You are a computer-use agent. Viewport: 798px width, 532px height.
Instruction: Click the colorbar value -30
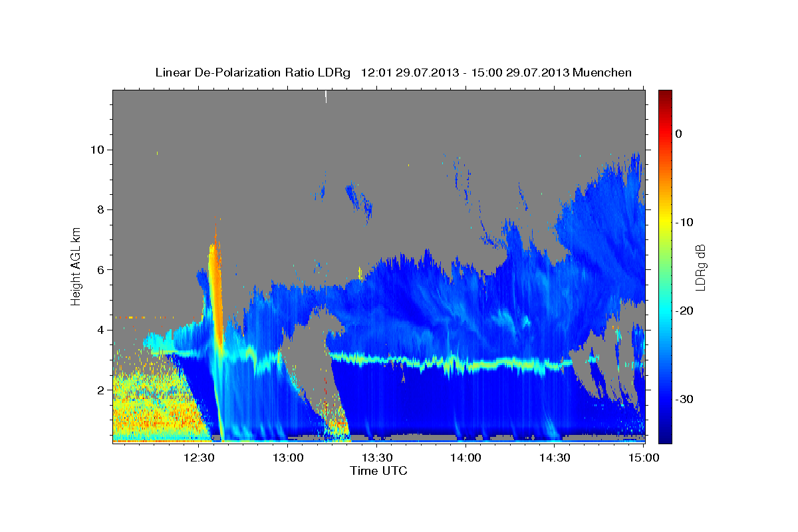[x=685, y=399]
